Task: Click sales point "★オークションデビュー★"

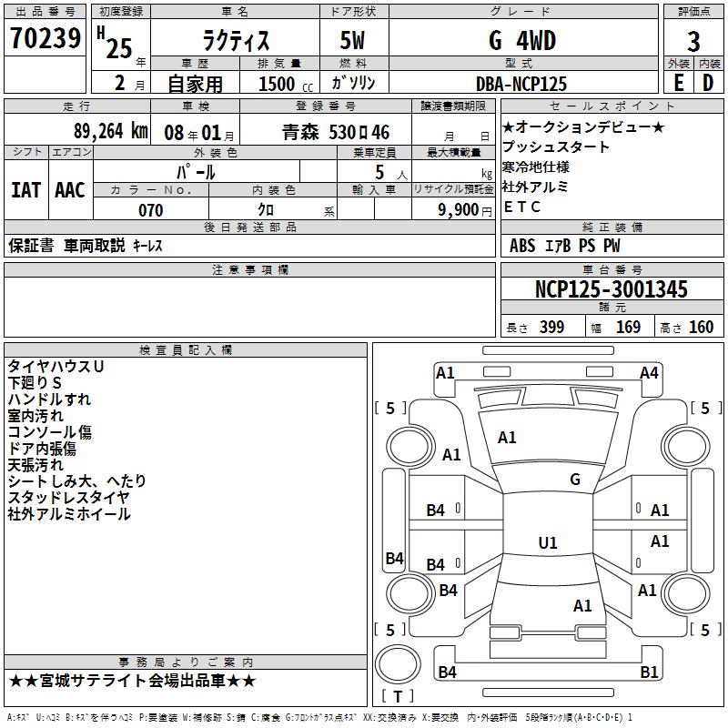Action: tap(583, 126)
